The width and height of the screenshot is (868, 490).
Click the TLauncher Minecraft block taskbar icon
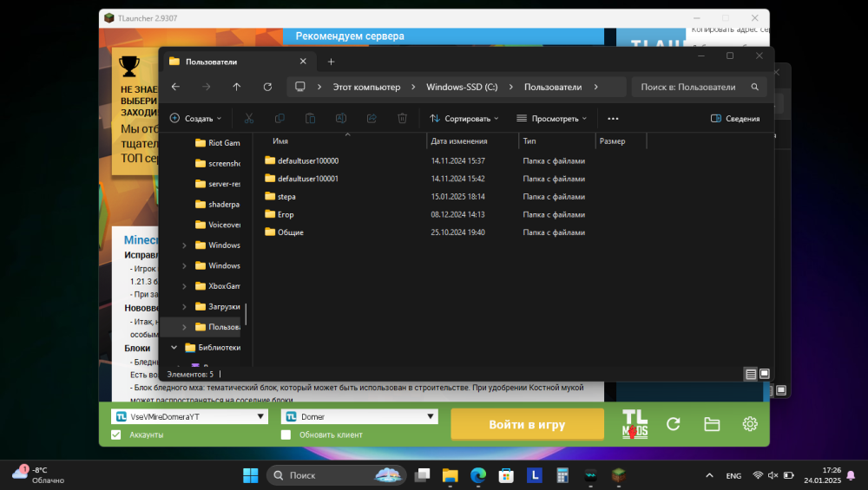[618, 475]
